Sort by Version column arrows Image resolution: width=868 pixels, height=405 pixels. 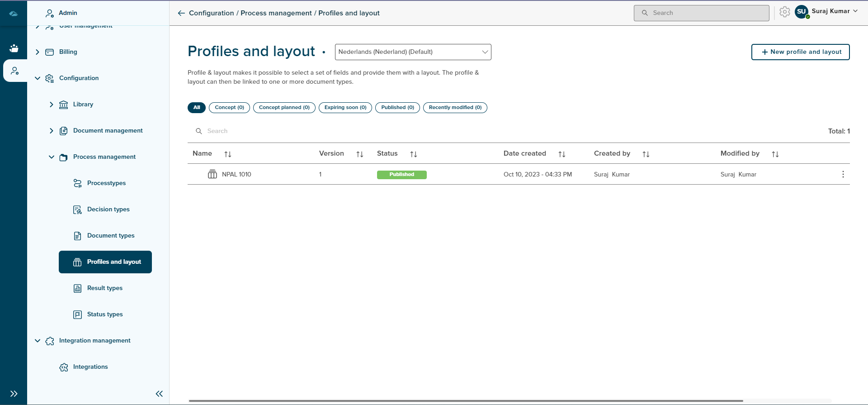(360, 154)
